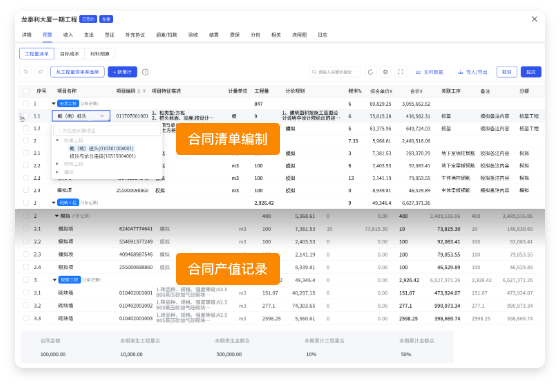This screenshot has width=560, height=387.
Task: Toggle the fullscreen expand icon
Action: (401, 72)
